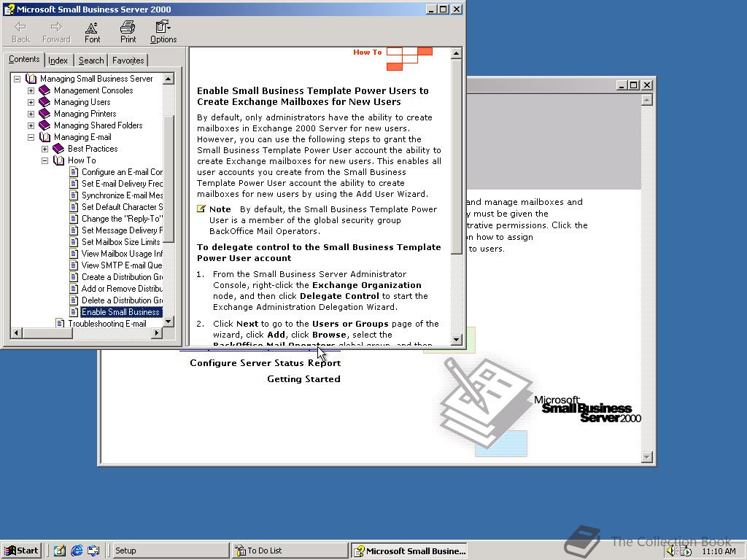This screenshot has height=560, width=747.
Task: Click topic pane scroll-down arrow
Action: [x=456, y=340]
